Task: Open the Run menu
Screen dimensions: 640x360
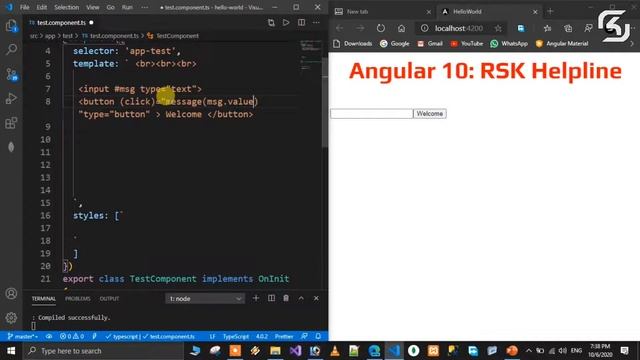Action: click(x=127, y=7)
